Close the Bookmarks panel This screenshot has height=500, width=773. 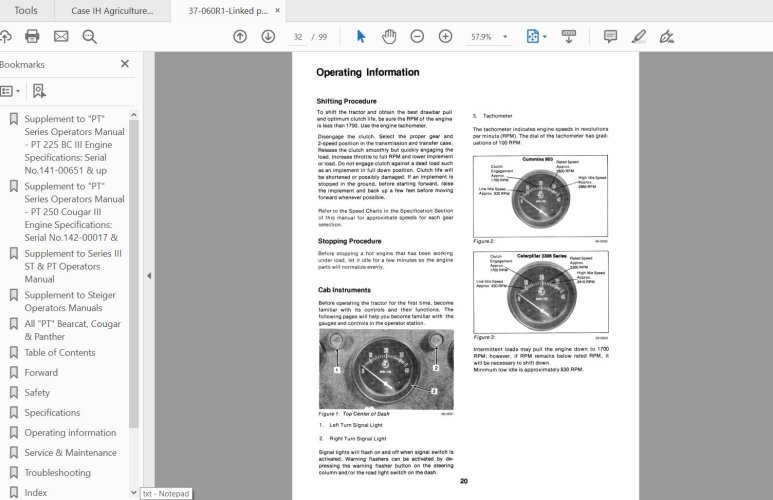point(125,64)
